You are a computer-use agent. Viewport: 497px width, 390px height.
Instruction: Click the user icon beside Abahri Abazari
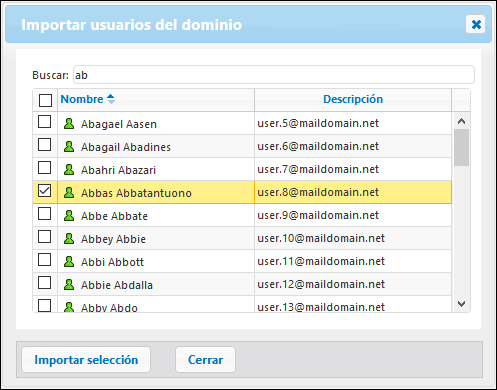(x=69, y=170)
